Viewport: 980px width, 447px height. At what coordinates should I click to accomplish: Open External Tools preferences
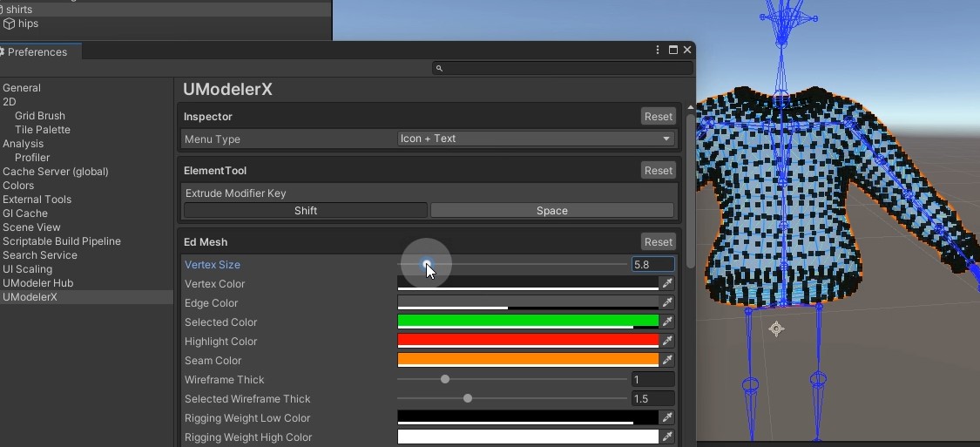(37, 200)
